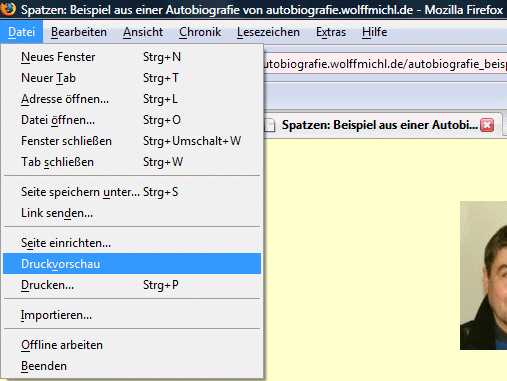Select Drucken... from the menu
The width and height of the screenshot is (507, 381).
pos(132,285)
